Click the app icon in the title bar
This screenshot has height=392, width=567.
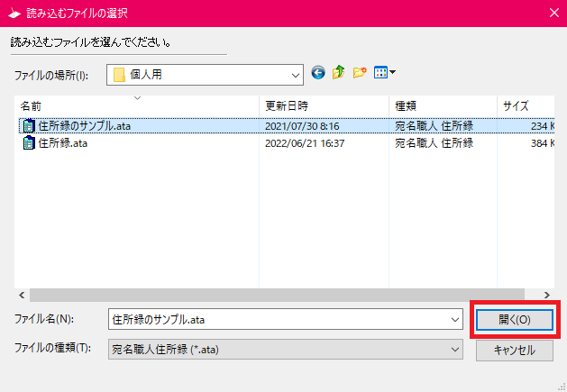point(14,14)
